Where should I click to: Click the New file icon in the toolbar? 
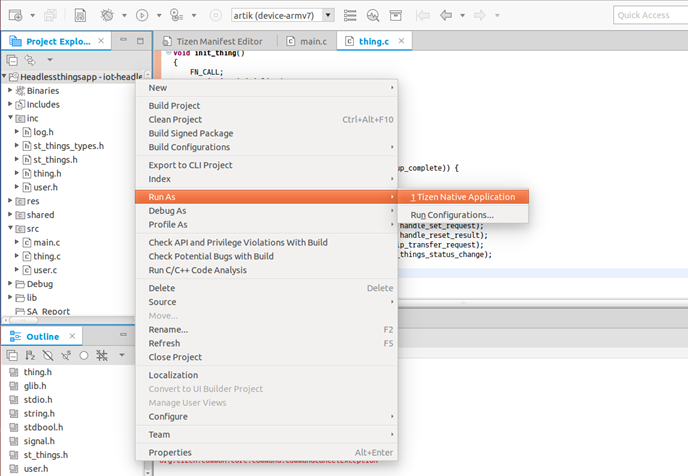tap(14, 15)
